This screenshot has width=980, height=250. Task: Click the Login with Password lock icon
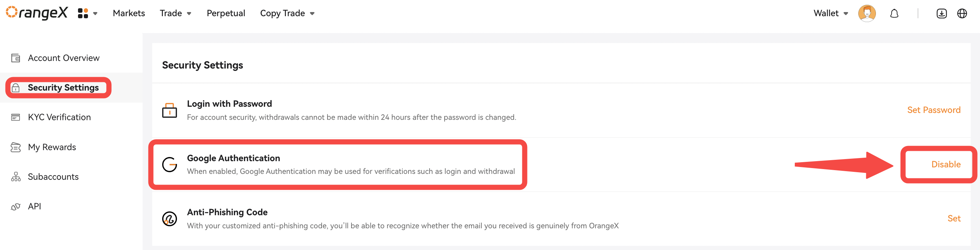pos(169,111)
